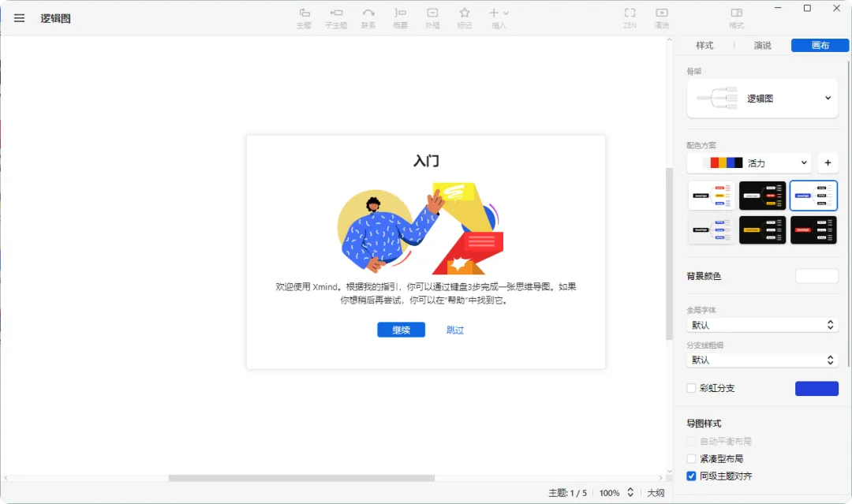Click the 主题: 1 / 5 status text
The width and height of the screenshot is (852, 504).
(567, 493)
